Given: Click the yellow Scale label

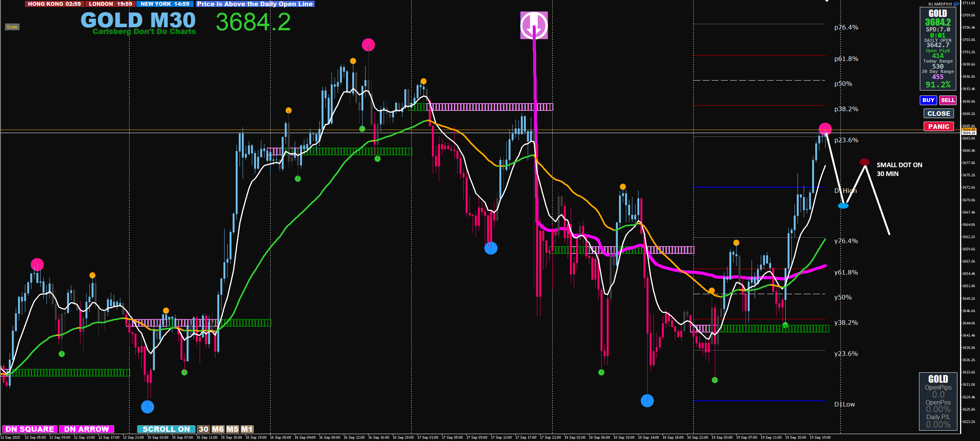Looking at the screenshot, I should [x=12, y=27].
